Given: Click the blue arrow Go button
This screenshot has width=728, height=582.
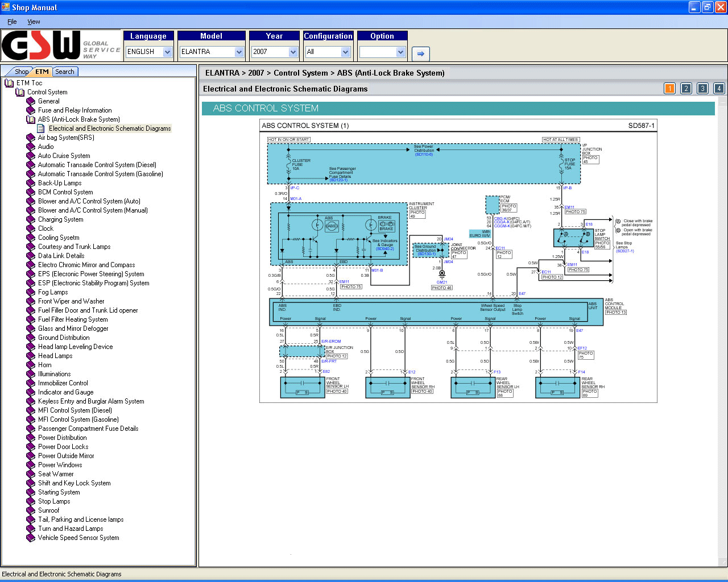Looking at the screenshot, I should tap(420, 53).
